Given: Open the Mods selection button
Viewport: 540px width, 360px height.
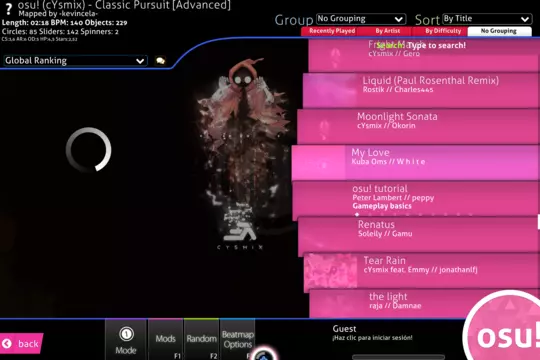Looking at the screenshot, I should pos(166,340).
